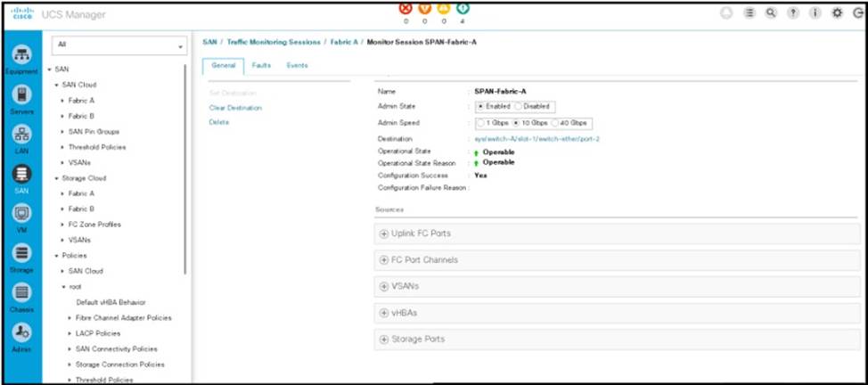Open the Admin navigation icon
Screen dimensions: 868x385
point(20,334)
